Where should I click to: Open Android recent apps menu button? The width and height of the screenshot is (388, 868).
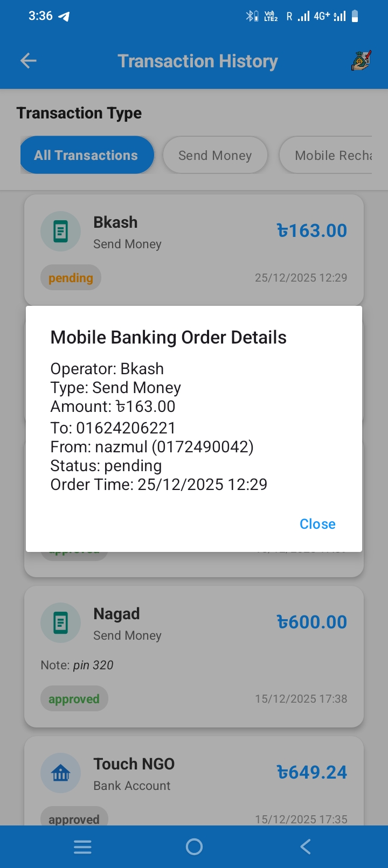click(x=82, y=847)
